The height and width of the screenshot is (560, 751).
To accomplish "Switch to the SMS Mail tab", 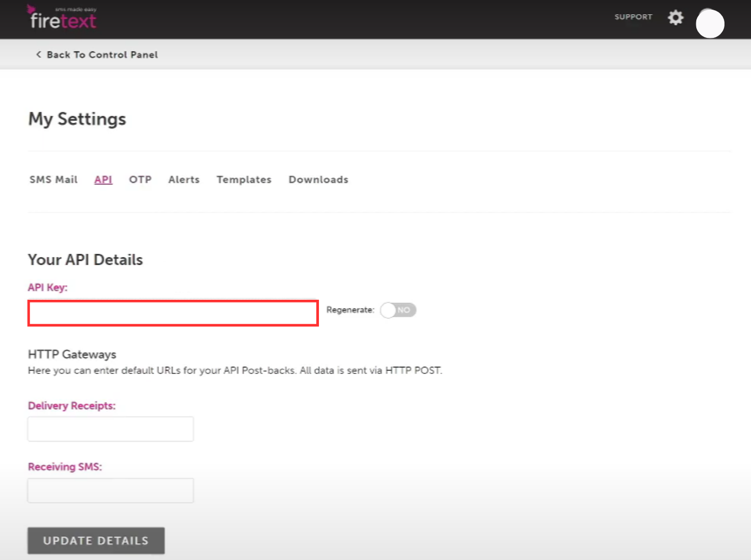I will [x=53, y=179].
